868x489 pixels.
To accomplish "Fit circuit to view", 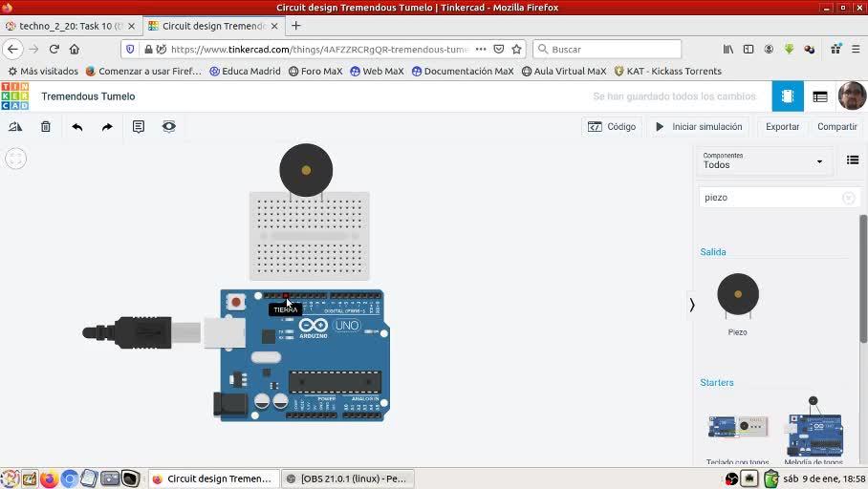I will [x=15, y=159].
